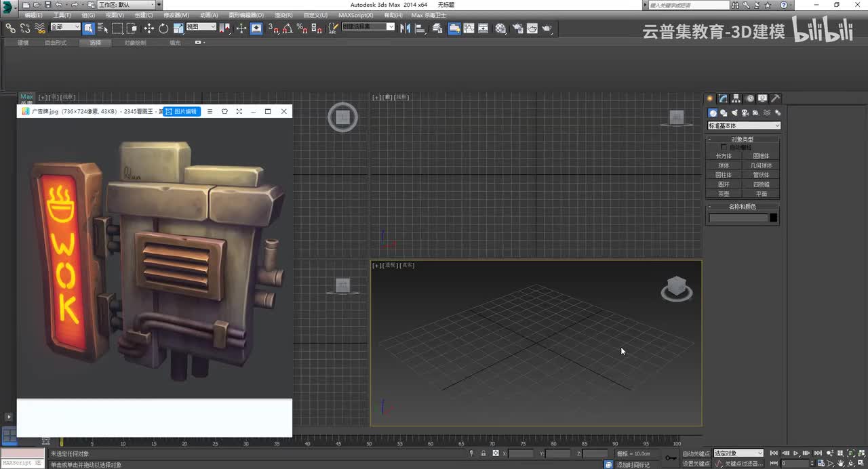The width and height of the screenshot is (868, 469).
Task: Click the object name input field
Action: point(738,218)
